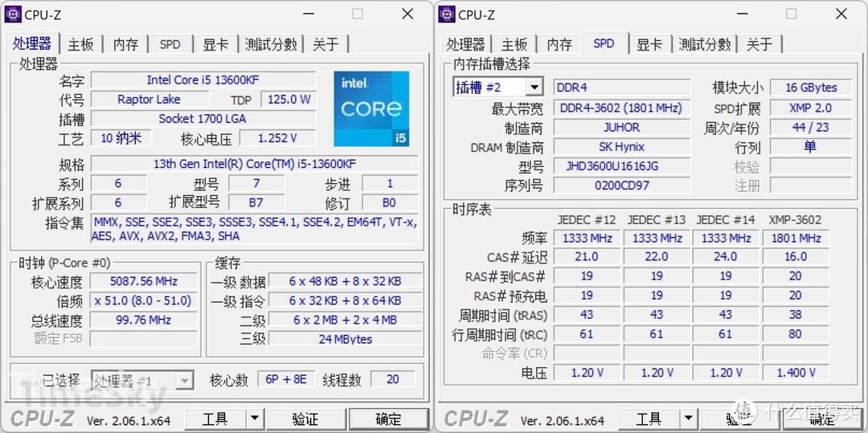
Task: Open the 測試分數 tab in right window
Action: [705, 44]
